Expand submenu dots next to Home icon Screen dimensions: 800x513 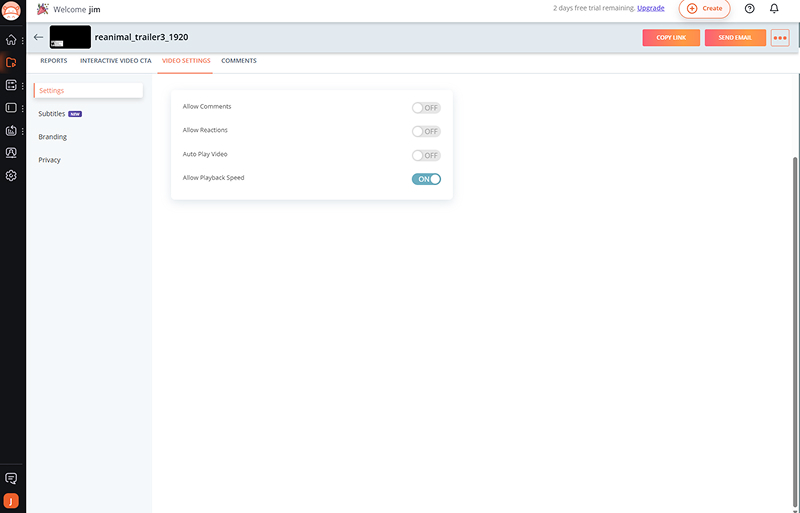pos(22,40)
